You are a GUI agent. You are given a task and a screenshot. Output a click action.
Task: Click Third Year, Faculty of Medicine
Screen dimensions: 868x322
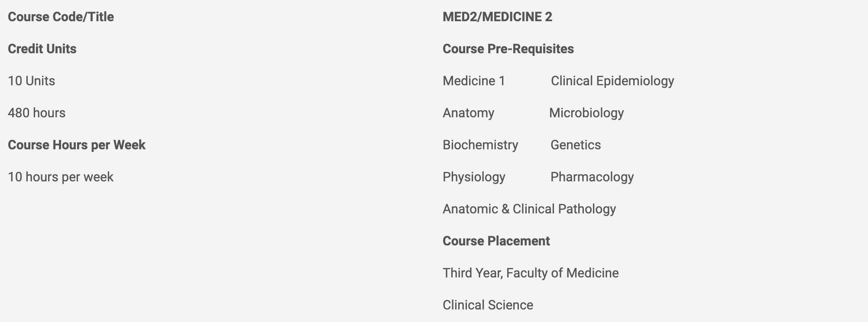(x=531, y=273)
